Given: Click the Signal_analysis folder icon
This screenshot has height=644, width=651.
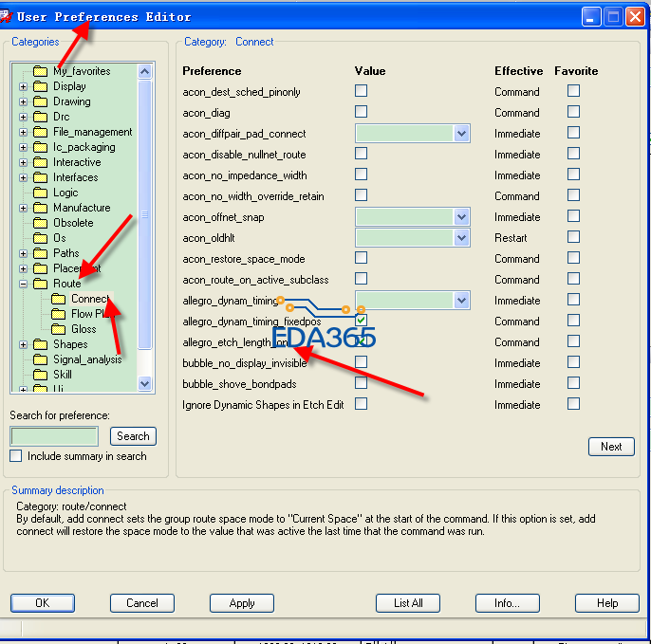Looking at the screenshot, I should tap(40, 359).
